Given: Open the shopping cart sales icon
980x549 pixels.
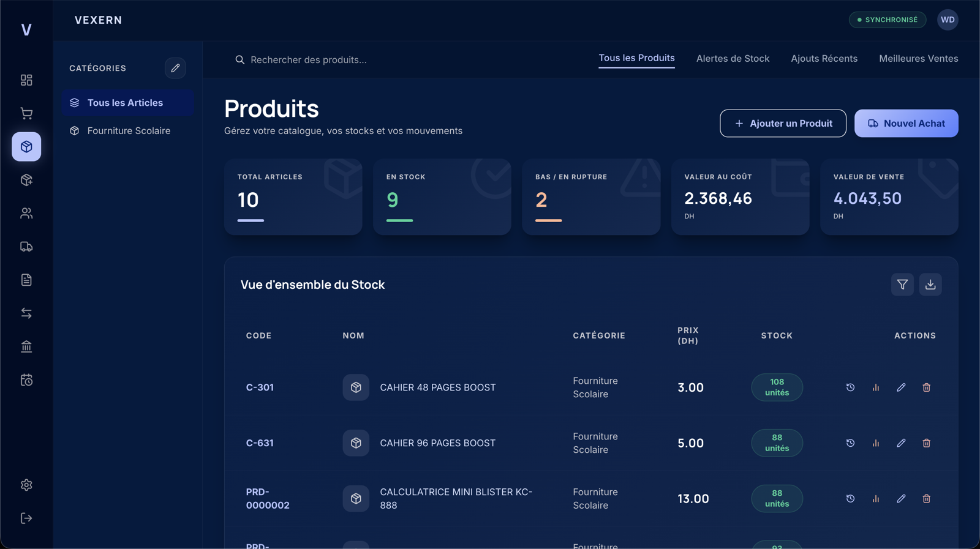Looking at the screenshot, I should point(26,113).
